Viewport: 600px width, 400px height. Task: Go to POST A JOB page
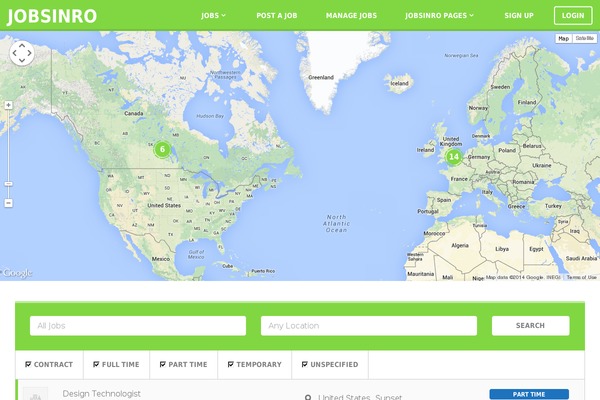coord(277,16)
